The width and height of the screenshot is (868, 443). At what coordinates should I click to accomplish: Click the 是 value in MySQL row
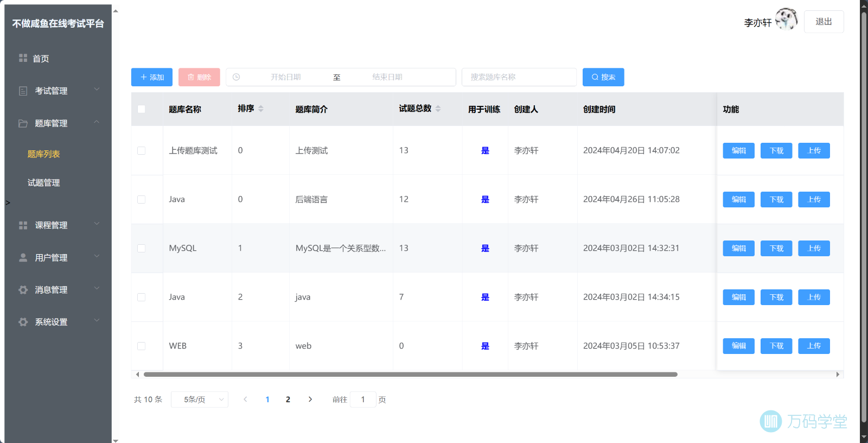click(485, 248)
